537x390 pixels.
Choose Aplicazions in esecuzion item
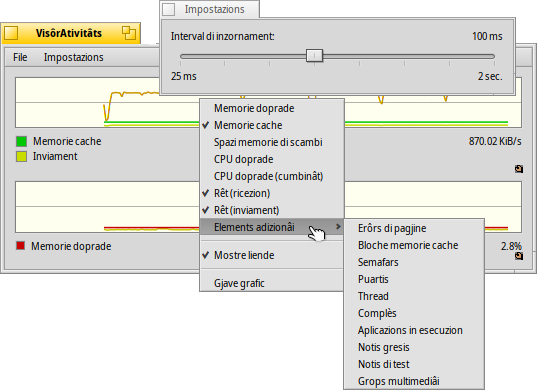click(x=414, y=330)
